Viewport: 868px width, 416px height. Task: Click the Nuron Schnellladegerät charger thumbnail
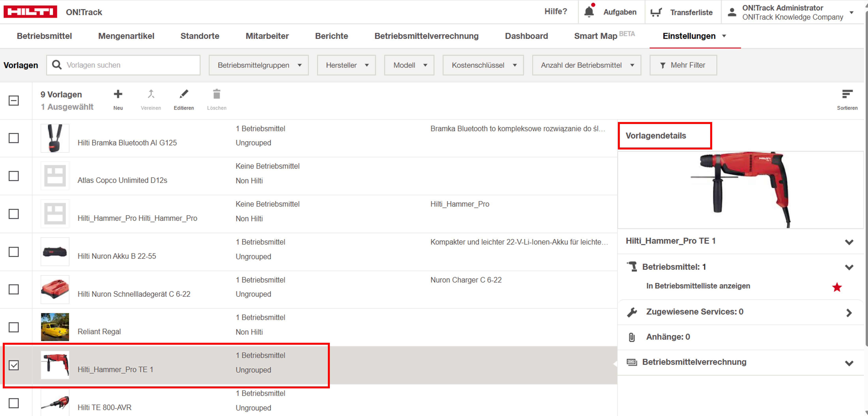pyautogui.click(x=55, y=290)
